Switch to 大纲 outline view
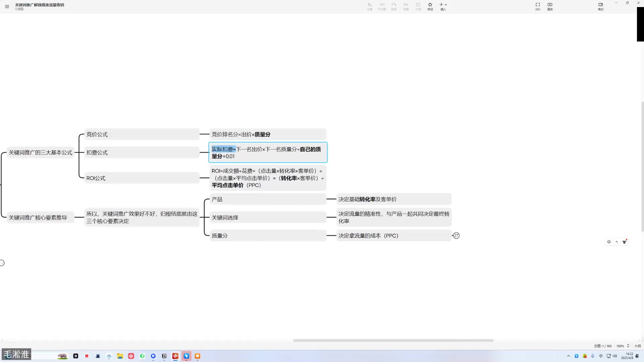This screenshot has height=362, width=644. pos(637,346)
